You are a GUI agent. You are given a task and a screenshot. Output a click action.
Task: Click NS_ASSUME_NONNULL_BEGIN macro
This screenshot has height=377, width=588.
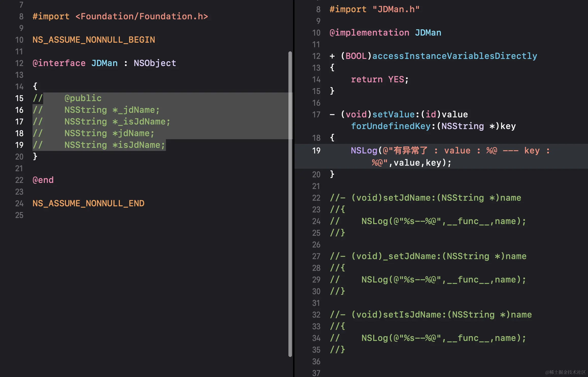point(94,40)
